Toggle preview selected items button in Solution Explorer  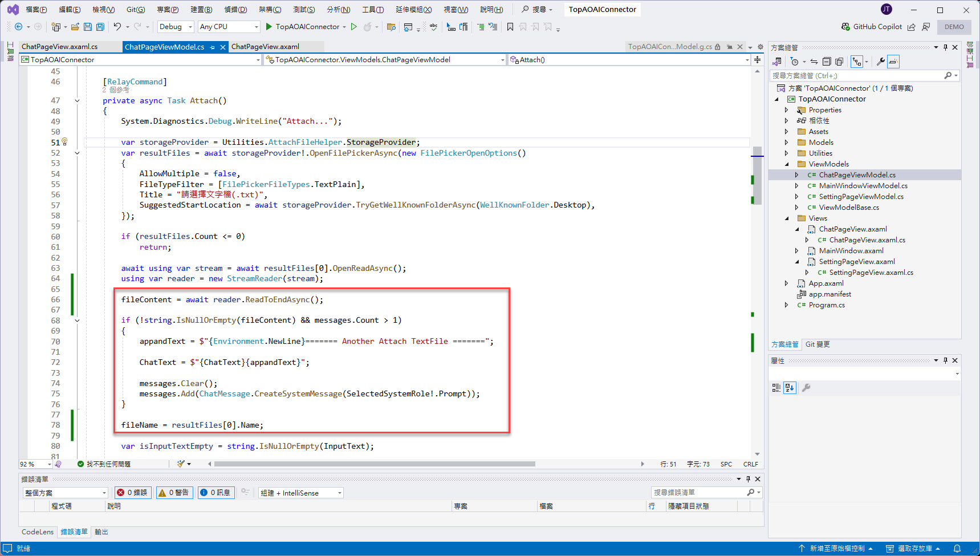[893, 62]
